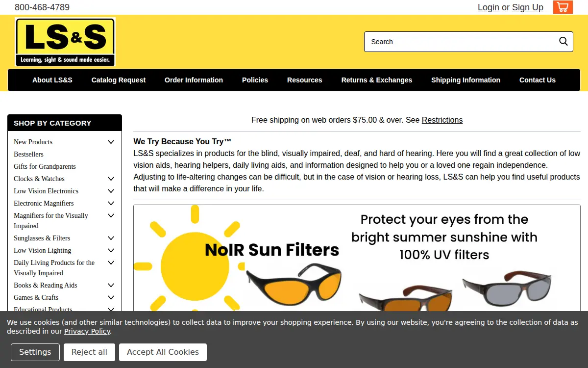Image resolution: width=588 pixels, height=368 pixels.
Task: Expand the Clocks & Watches chevron
Action: (111, 179)
